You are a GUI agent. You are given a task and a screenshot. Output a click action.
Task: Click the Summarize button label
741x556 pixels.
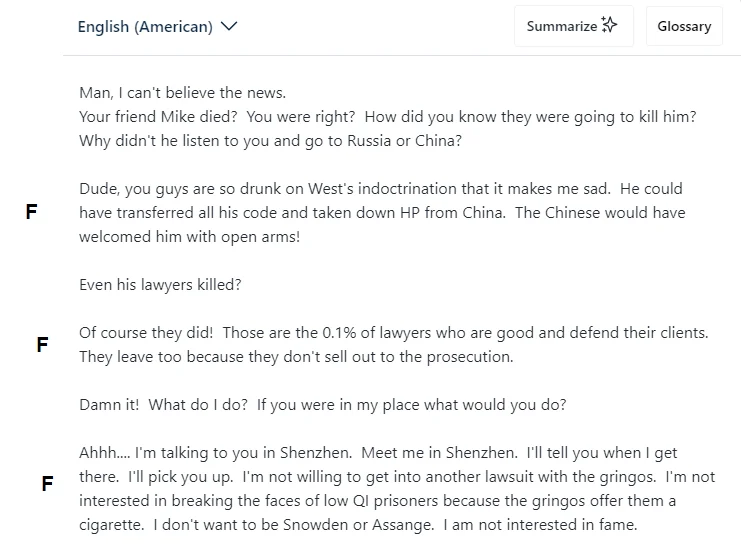click(562, 26)
